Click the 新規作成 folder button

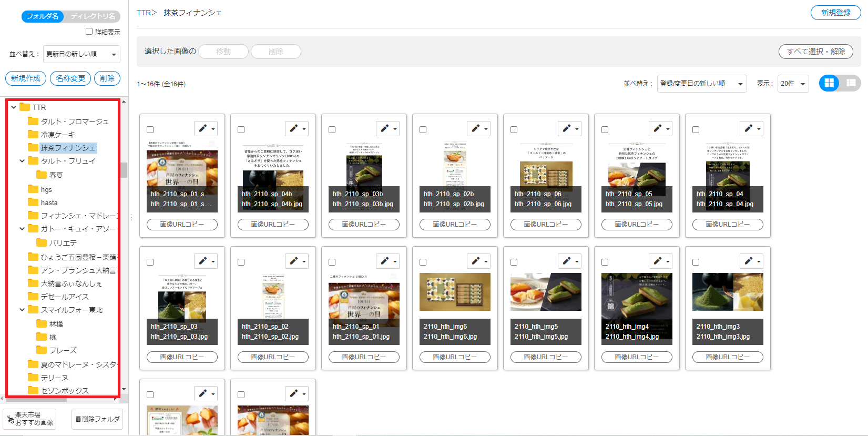(26, 78)
